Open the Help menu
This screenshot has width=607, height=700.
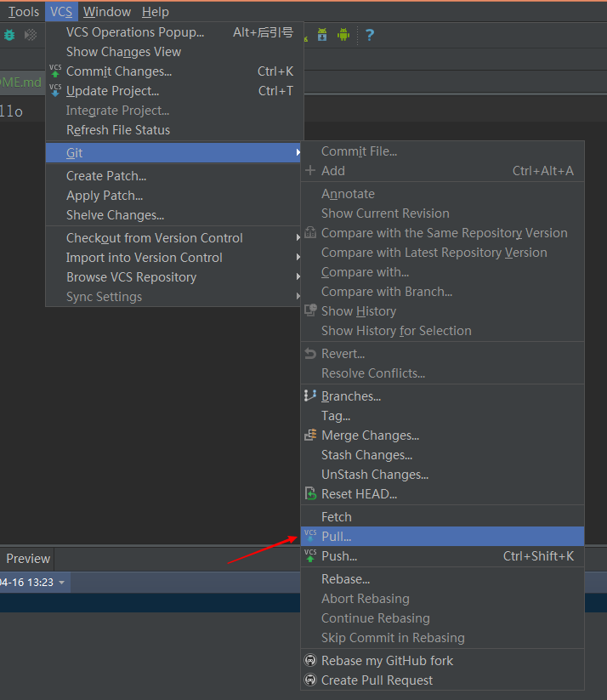(x=156, y=12)
